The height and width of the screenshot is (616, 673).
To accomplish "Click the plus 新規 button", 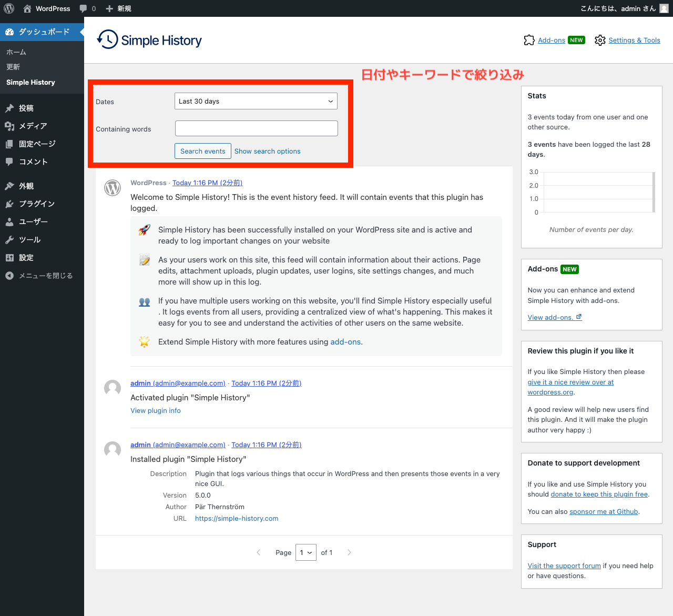I will point(118,8).
